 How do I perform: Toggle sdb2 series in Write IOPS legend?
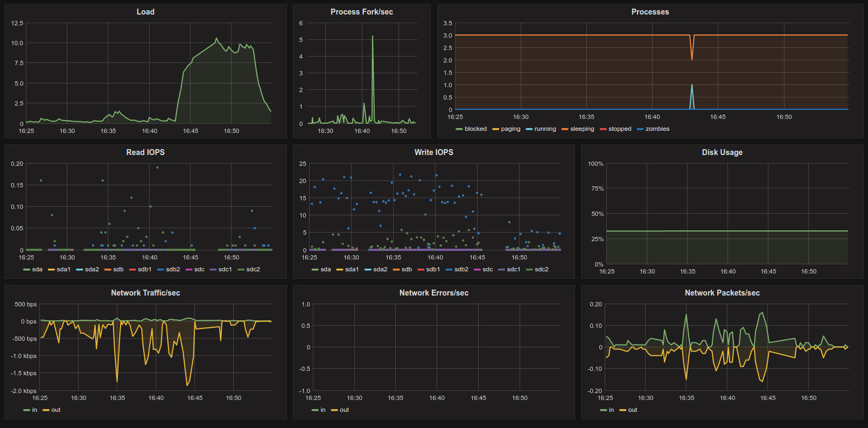[457, 269]
